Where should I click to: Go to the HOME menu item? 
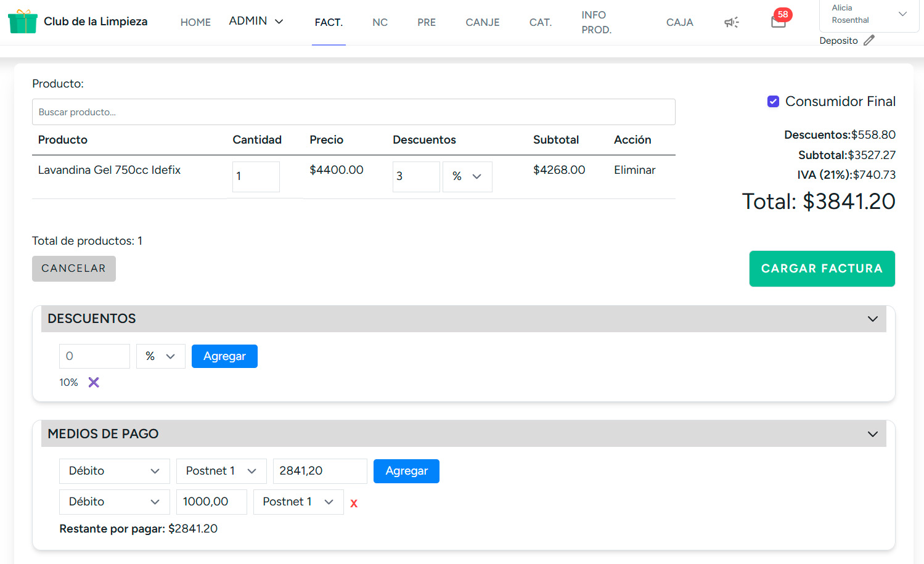(x=195, y=22)
